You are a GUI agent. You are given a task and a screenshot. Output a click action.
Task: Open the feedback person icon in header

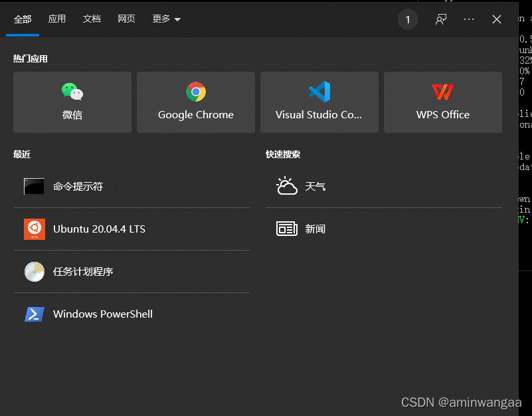(441, 19)
